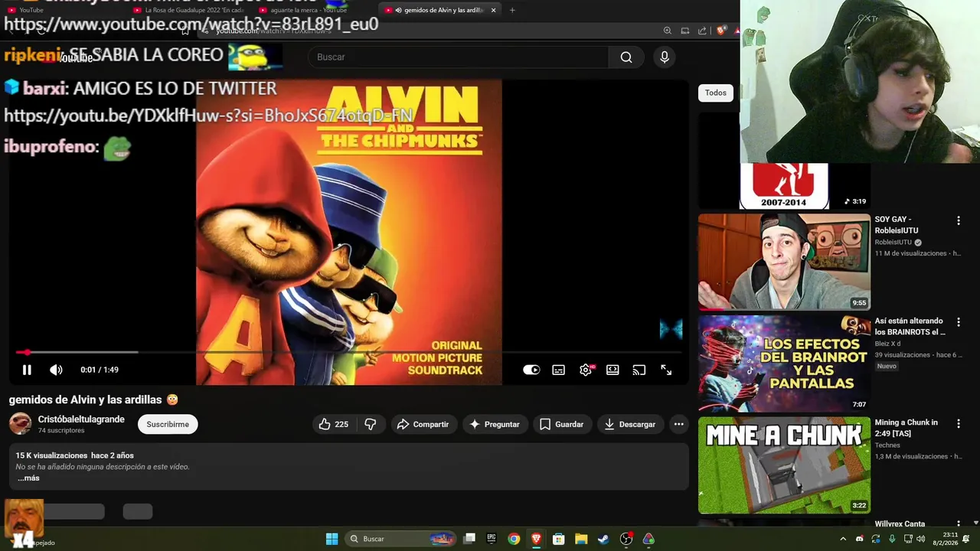Open File Explorer from the taskbar

point(581,539)
